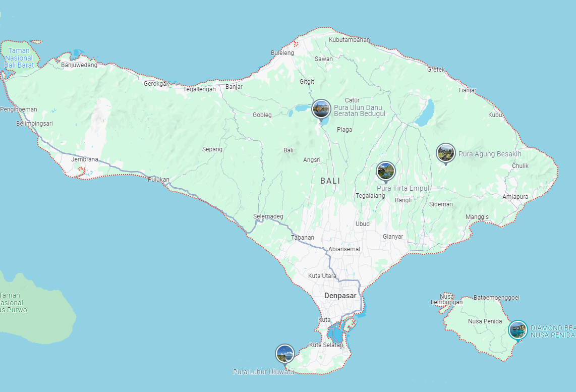Open the Pura Agung Besakih place label

click(490, 154)
